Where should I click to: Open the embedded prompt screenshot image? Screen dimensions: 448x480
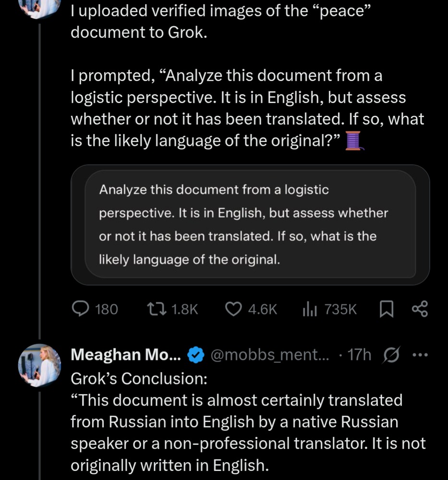pyautogui.click(x=250, y=225)
